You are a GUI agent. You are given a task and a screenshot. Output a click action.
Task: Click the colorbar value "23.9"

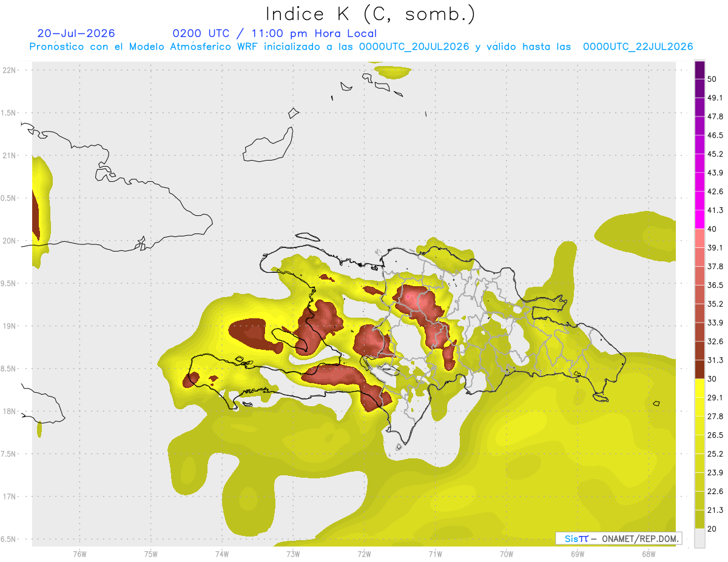point(715,473)
